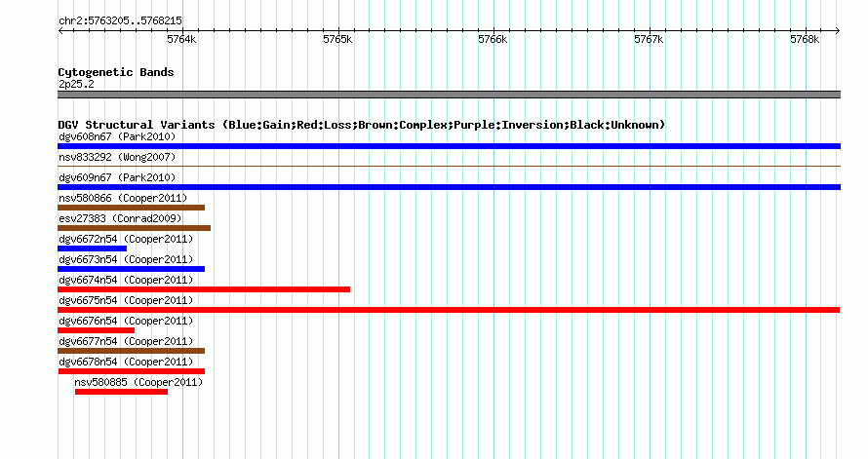Click the right arrowhead of the ruler

coord(838,31)
